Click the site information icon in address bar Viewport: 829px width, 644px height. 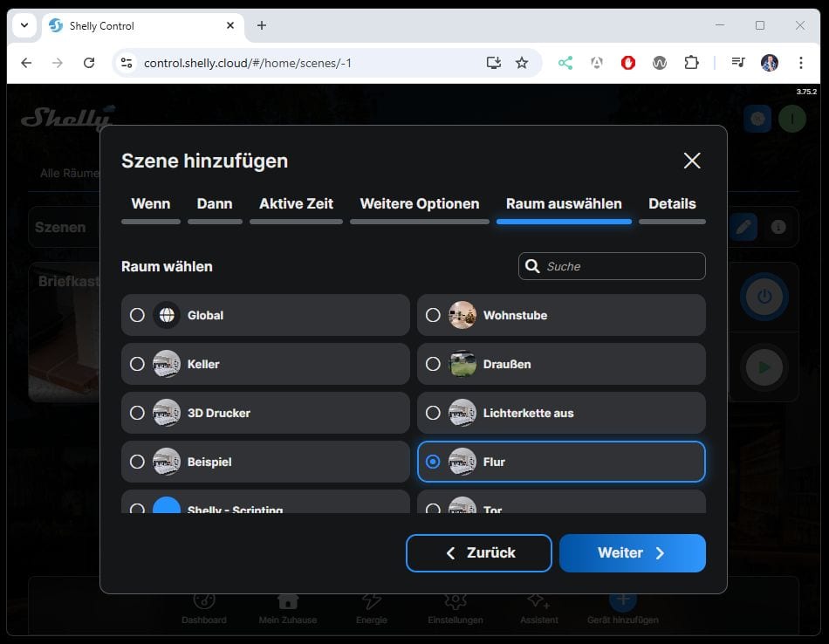pos(127,63)
